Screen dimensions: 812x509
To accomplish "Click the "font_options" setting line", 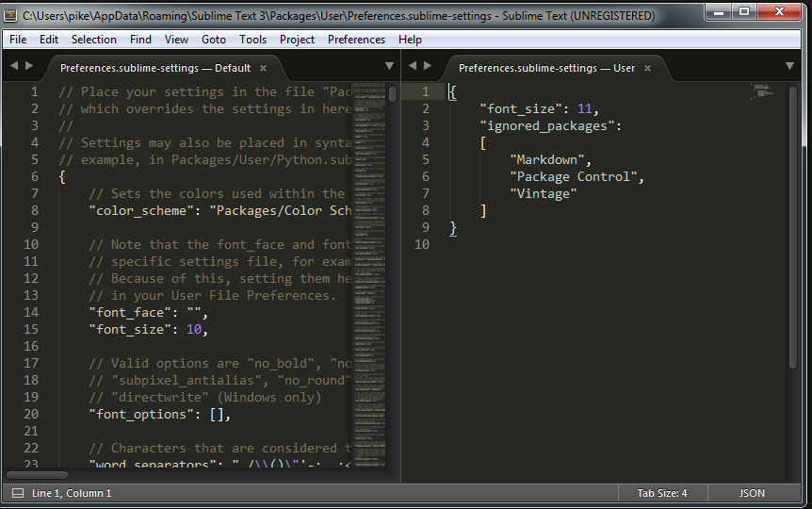I will point(159,414).
